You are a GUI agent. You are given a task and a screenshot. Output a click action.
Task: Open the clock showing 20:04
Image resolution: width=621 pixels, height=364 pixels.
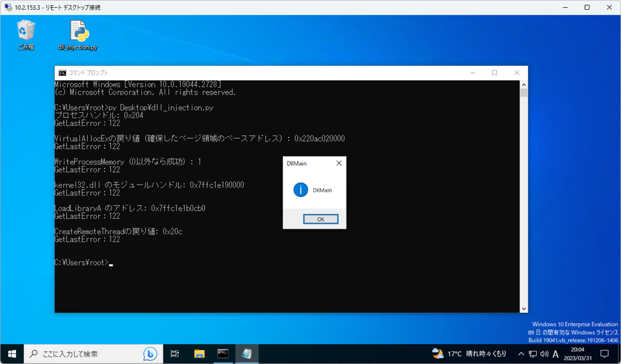click(578, 354)
